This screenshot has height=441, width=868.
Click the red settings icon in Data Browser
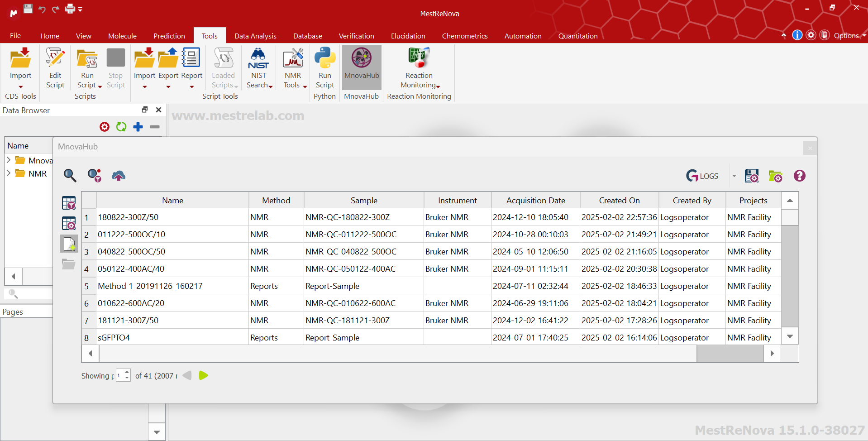coord(105,127)
